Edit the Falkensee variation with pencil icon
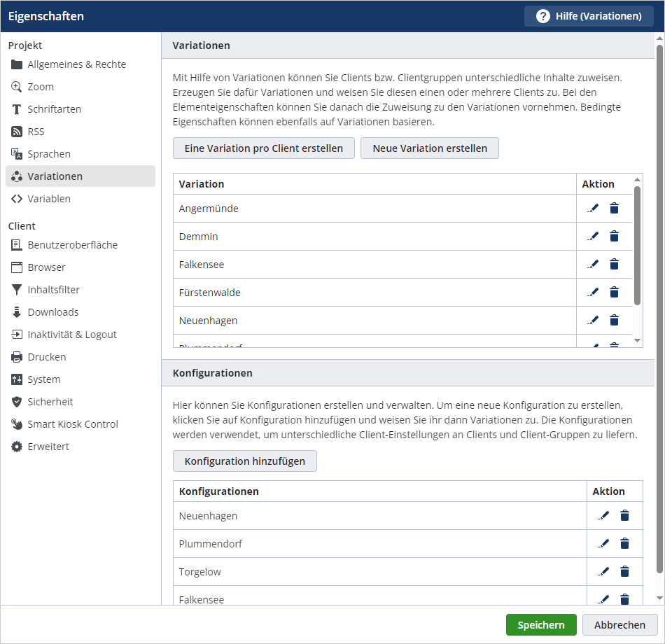The image size is (665, 644). click(x=593, y=264)
